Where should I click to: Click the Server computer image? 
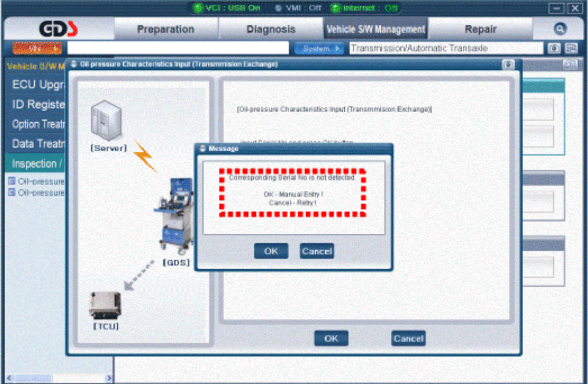pyautogui.click(x=106, y=120)
